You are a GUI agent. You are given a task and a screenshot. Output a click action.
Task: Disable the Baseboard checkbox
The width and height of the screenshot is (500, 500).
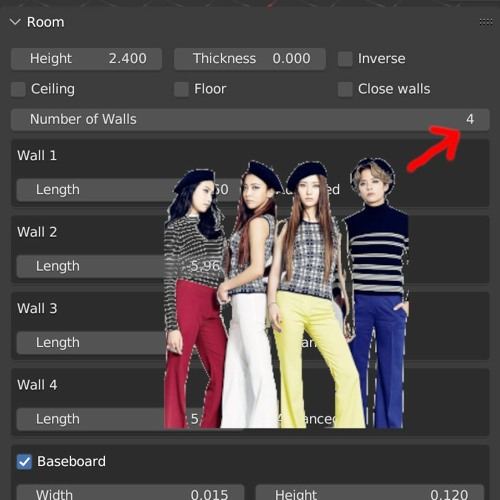coord(24,462)
